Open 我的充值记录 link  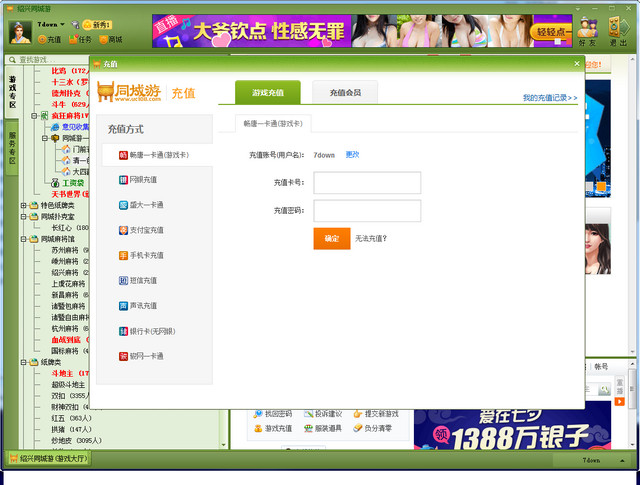[x=550, y=98]
